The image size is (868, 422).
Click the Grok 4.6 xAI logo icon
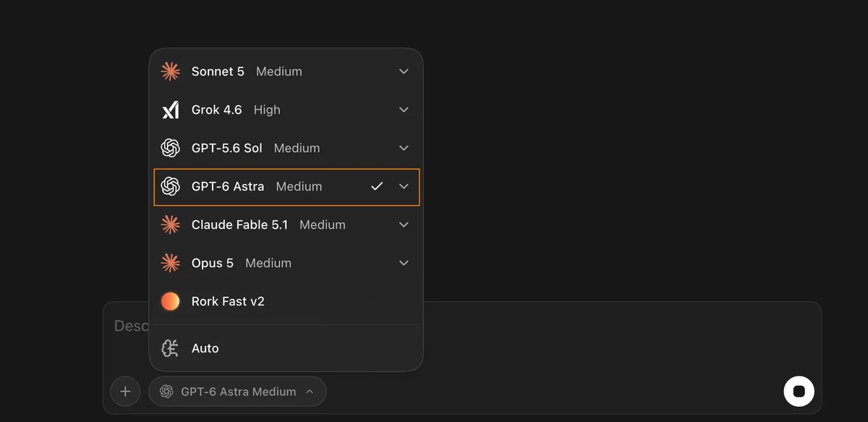pyautogui.click(x=170, y=109)
